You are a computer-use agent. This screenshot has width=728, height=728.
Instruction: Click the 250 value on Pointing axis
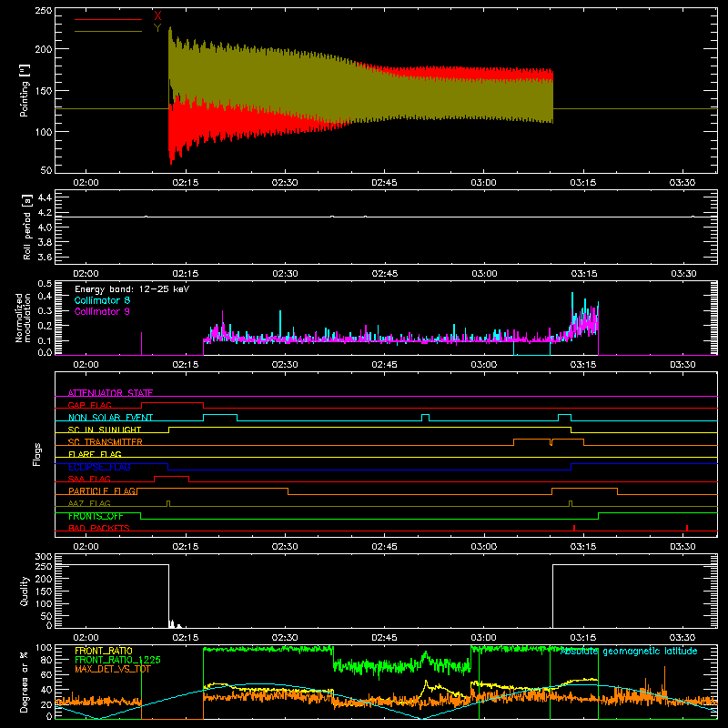point(44,10)
